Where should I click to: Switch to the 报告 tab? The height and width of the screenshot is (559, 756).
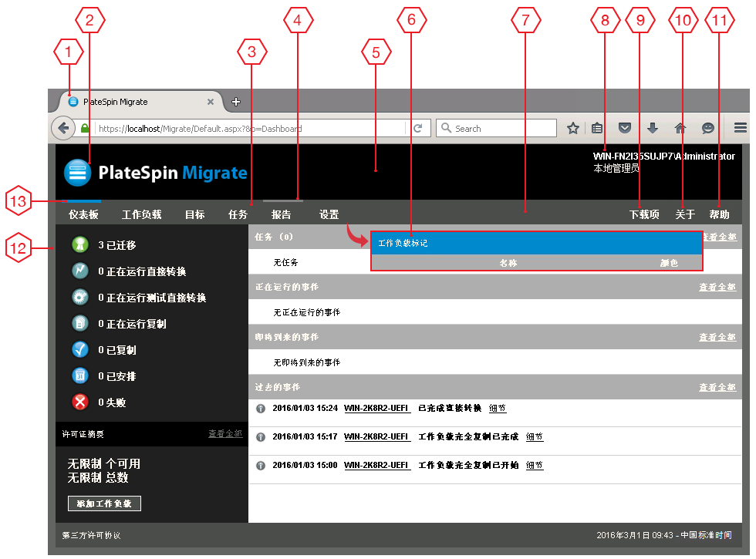tap(282, 215)
